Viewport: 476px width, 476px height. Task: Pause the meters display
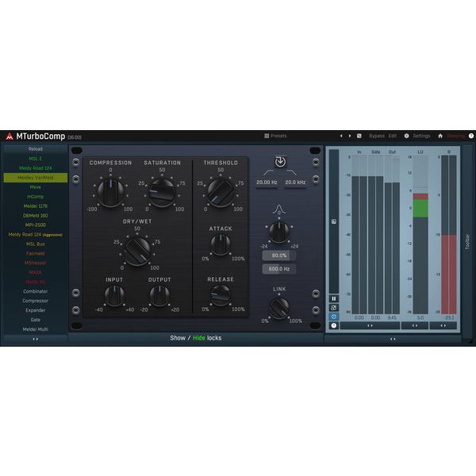(x=334, y=299)
